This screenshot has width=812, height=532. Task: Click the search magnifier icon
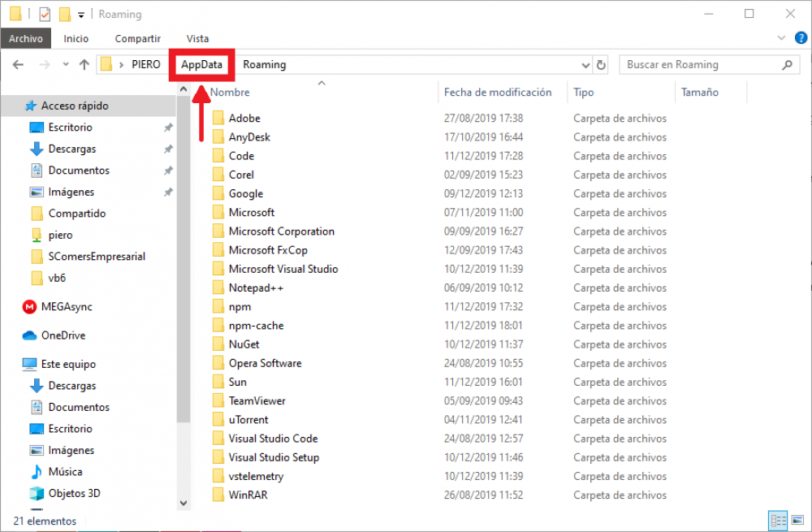[x=787, y=65]
